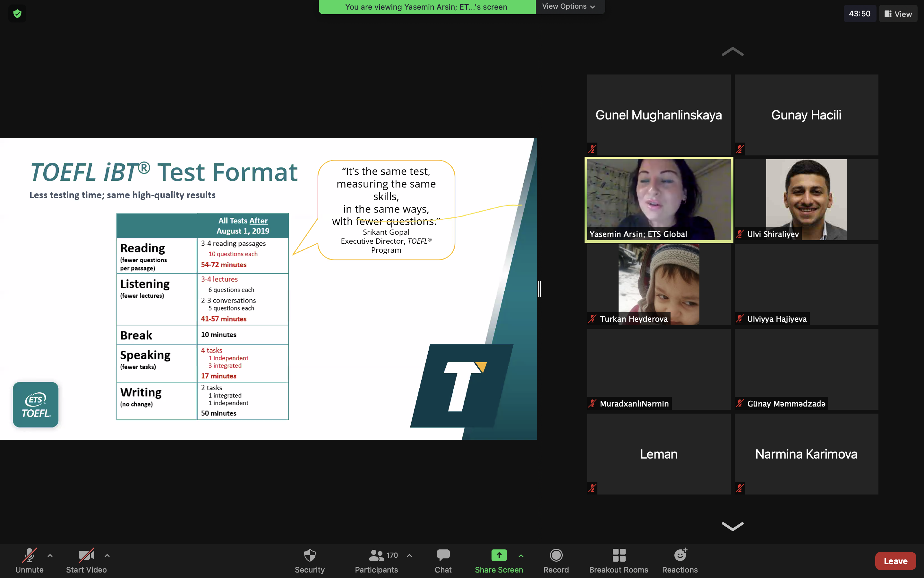Open the Chat panel
This screenshot has height=578, width=924.
(x=443, y=560)
